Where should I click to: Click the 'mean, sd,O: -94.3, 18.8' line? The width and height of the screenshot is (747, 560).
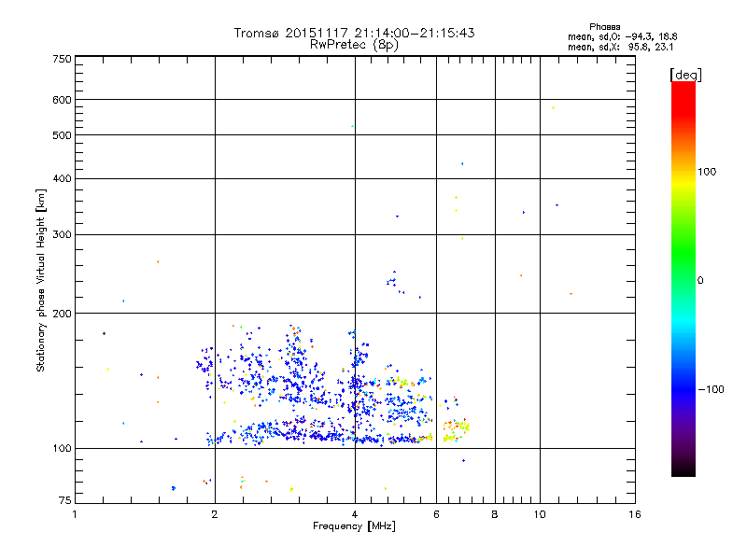(622, 36)
